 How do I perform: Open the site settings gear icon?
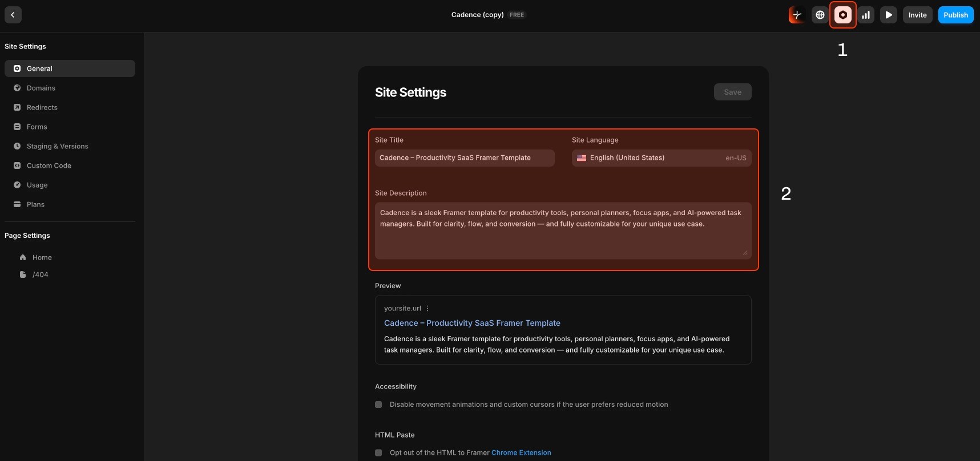[843, 15]
